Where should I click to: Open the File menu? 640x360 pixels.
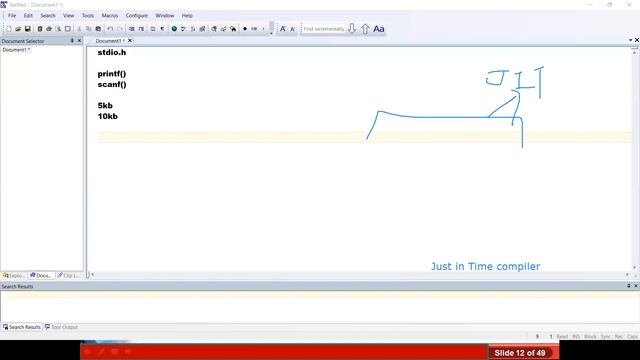pyautogui.click(x=12, y=16)
